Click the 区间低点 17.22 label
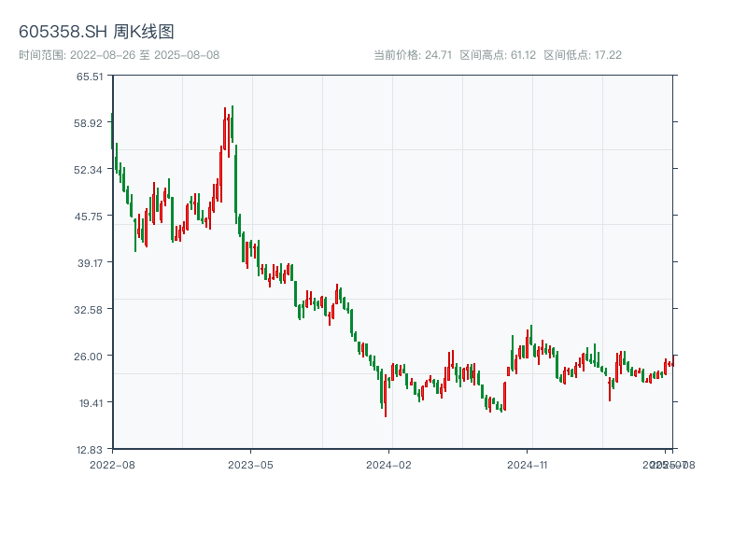 (x=583, y=55)
